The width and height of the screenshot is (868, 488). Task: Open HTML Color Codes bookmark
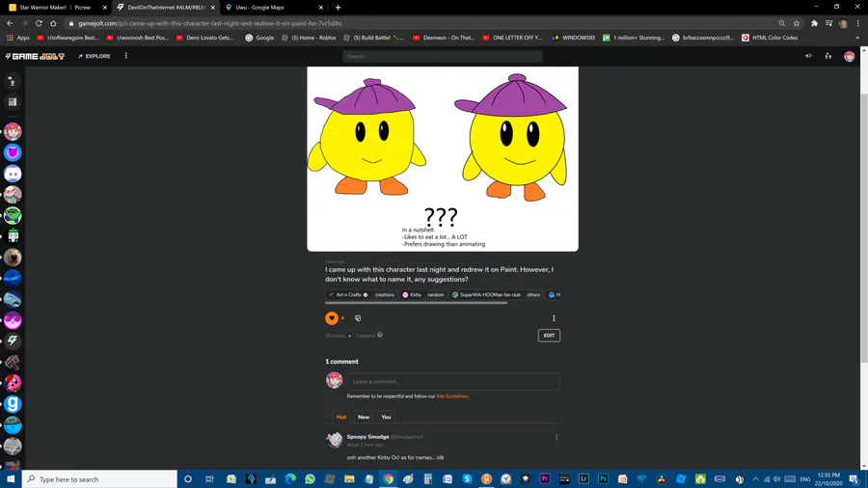tap(770, 38)
